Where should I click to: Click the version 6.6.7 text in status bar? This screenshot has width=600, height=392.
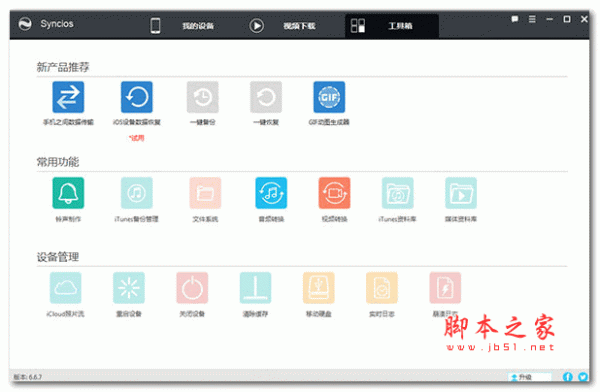[28, 377]
